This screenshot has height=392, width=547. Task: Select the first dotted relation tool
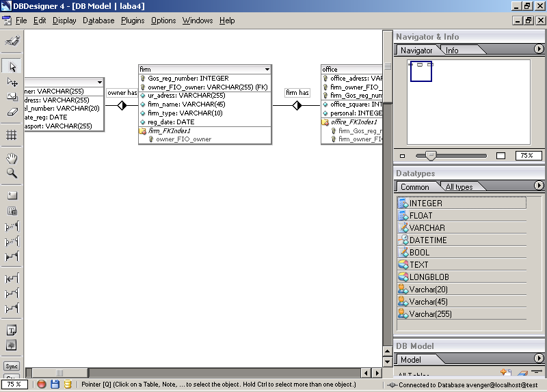12,227
